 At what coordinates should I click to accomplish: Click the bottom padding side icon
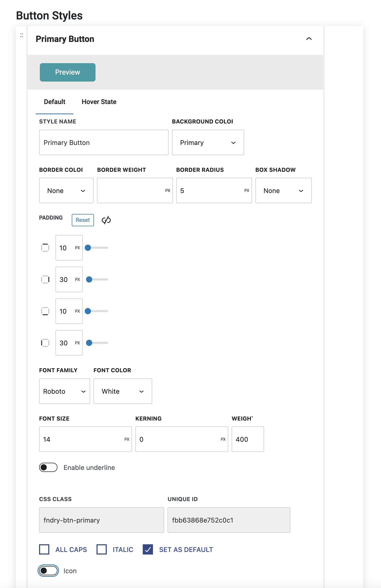click(45, 311)
